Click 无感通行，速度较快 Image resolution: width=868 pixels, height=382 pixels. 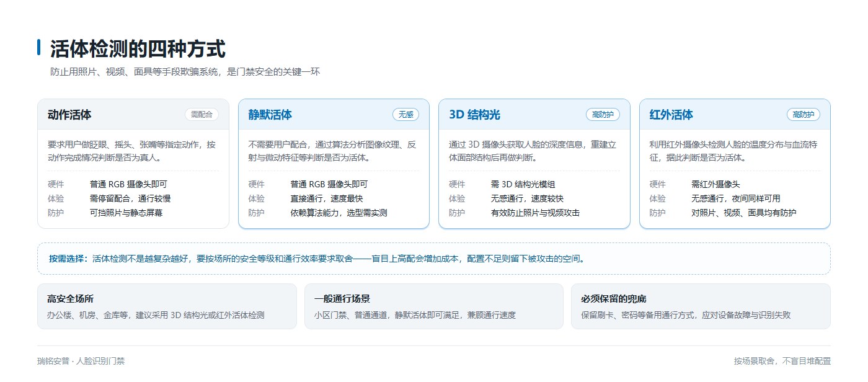(528, 198)
